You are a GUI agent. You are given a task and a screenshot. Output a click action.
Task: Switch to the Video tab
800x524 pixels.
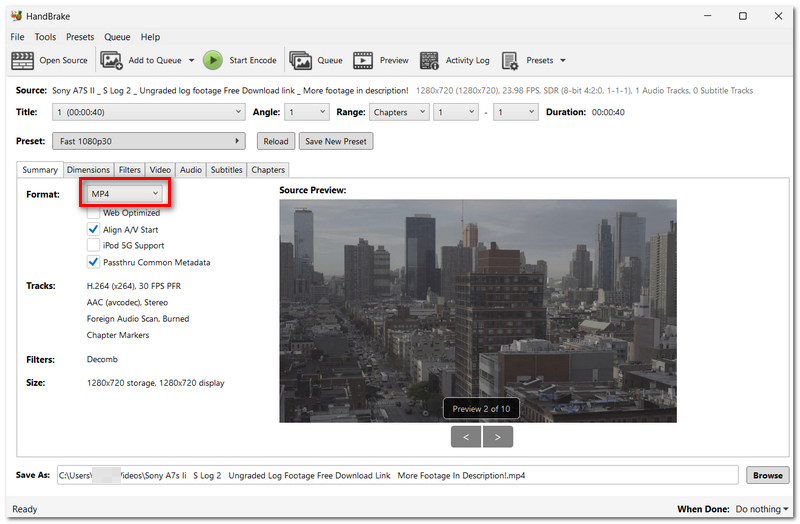(x=160, y=169)
